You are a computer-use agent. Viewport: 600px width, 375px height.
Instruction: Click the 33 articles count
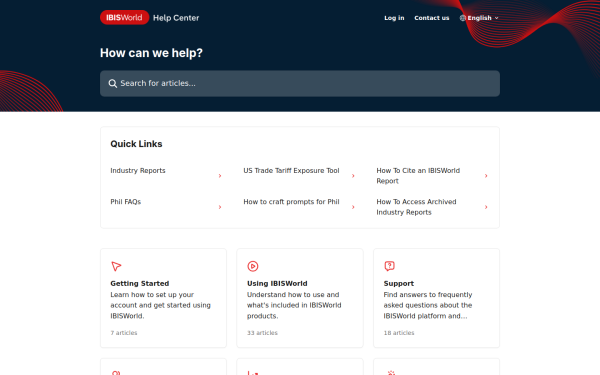click(262, 333)
